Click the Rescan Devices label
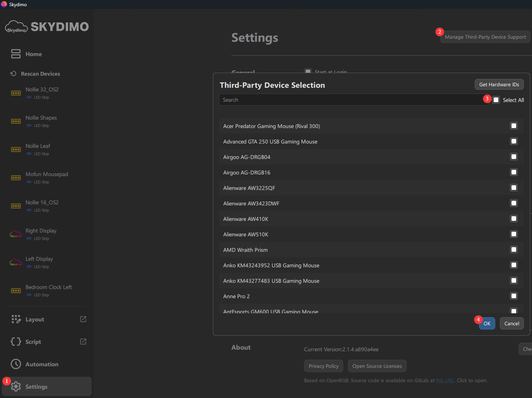Viewport: 532px width, 398px height. [40, 74]
